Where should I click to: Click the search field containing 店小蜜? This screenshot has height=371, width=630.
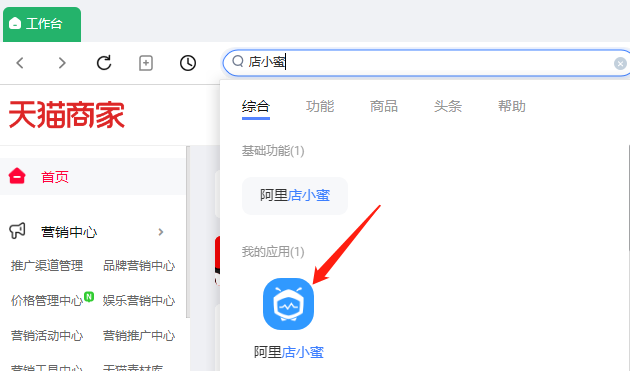tap(426, 63)
